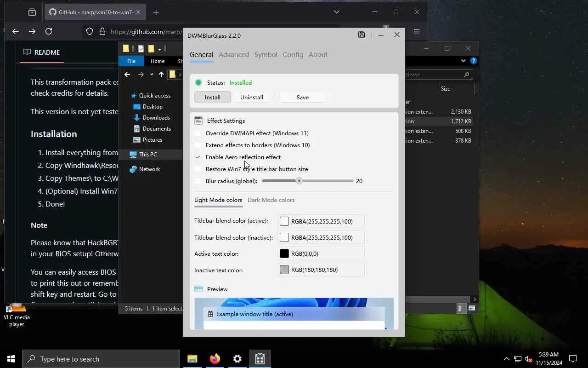Open the Config tab
Screen dimensions: 588x368
pos(293,54)
